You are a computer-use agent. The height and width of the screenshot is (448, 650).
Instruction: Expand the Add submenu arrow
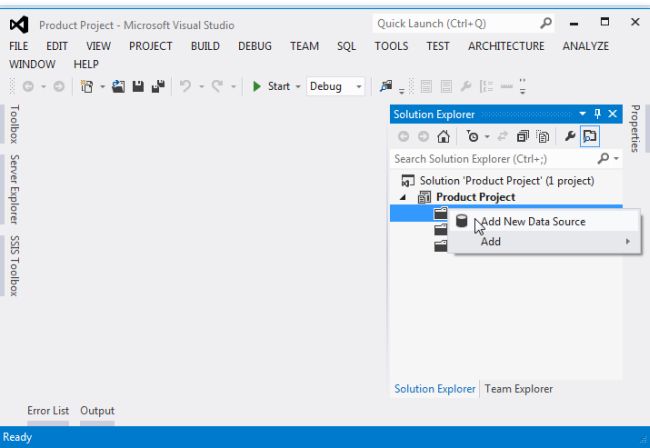628,241
